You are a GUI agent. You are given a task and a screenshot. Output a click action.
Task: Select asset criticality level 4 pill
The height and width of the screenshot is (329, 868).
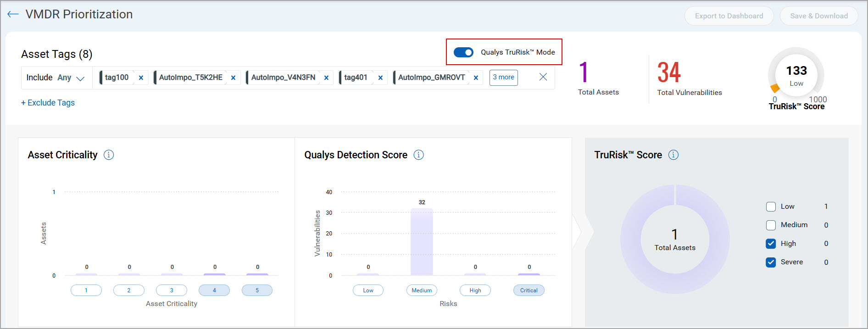tap(214, 290)
